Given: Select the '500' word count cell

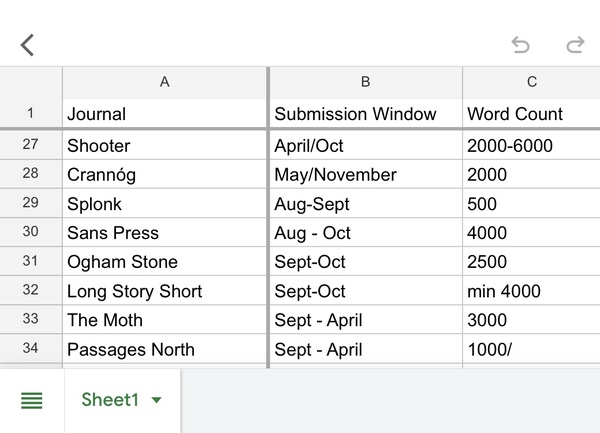Looking at the screenshot, I should pos(532,203).
